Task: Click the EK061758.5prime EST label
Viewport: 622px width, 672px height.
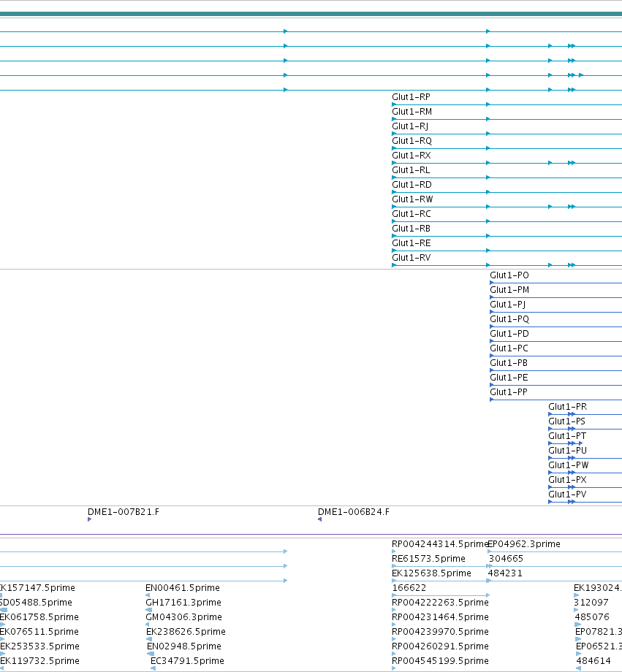Action: tap(39, 616)
